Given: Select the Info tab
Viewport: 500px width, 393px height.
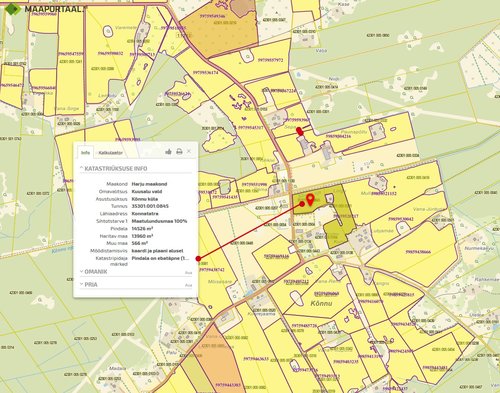Looking at the screenshot, I should (x=86, y=152).
